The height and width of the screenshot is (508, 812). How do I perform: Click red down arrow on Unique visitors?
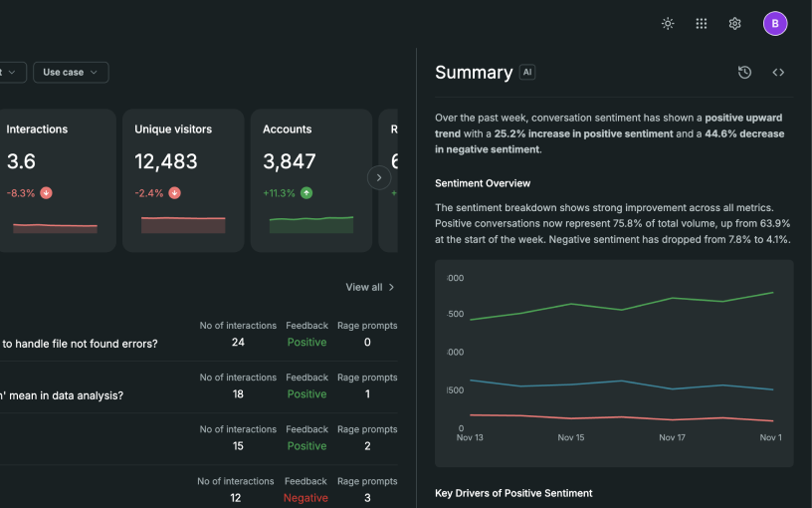pyautogui.click(x=174, y=193)
